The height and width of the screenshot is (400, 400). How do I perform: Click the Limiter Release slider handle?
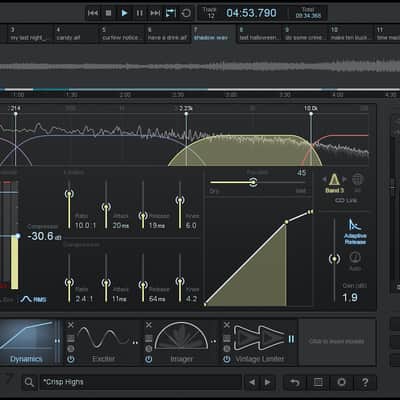click(x=143, y=216)
